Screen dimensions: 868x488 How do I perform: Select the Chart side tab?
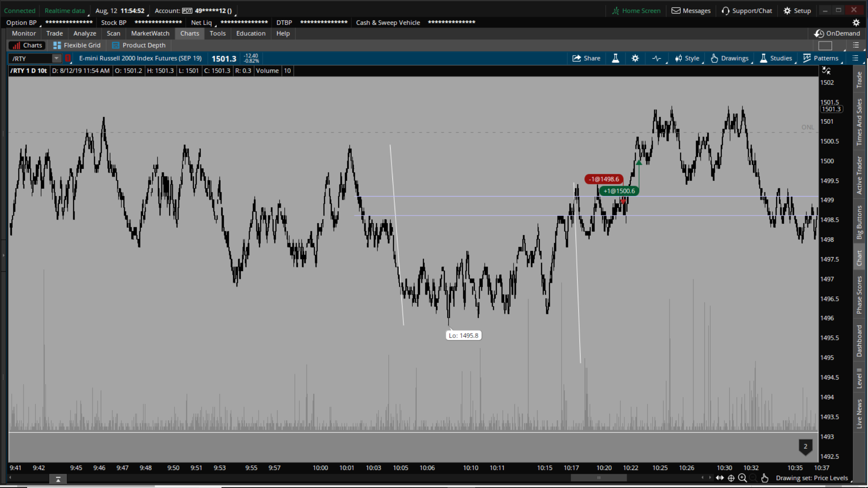(859, 258)
